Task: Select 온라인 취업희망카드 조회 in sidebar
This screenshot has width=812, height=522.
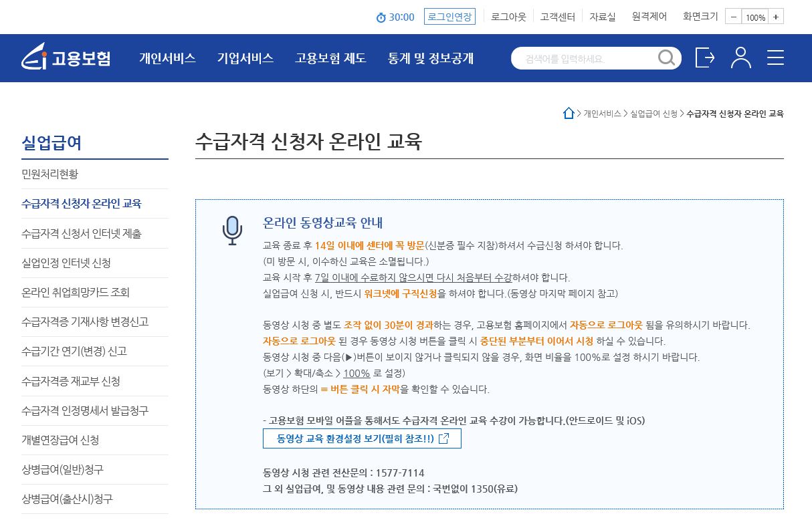Action: (94, 292)
